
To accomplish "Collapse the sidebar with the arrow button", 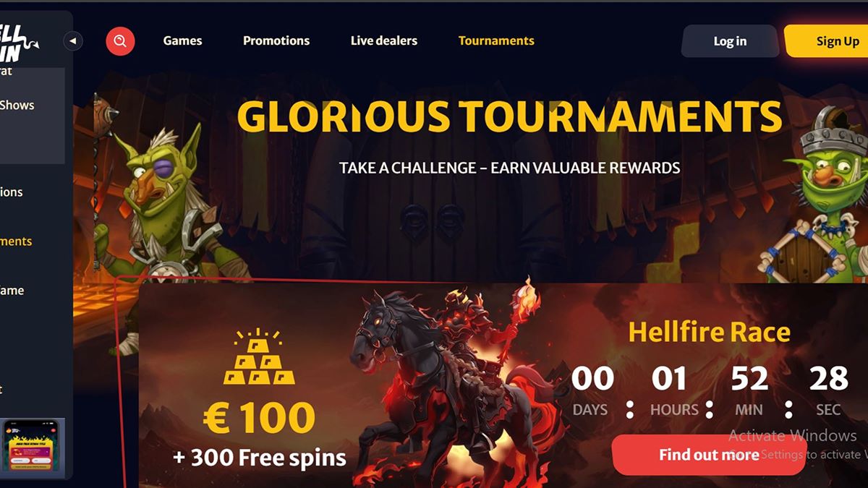I will point(73,41).
